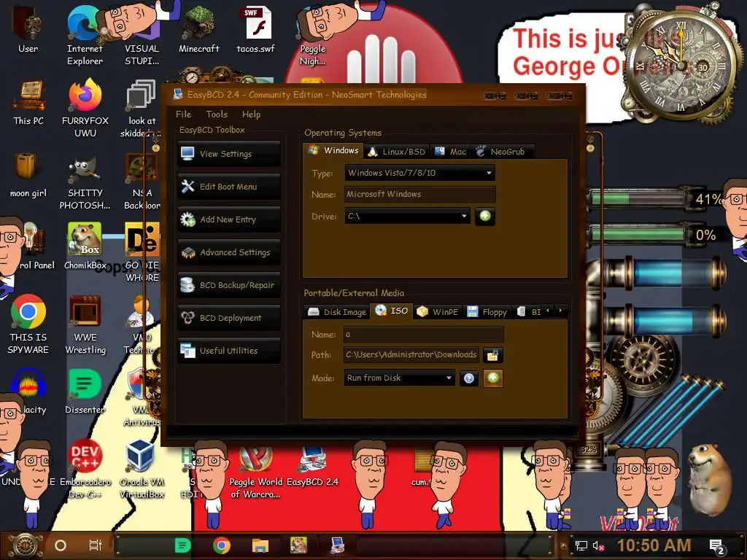The width and height of the screenshot is (747, 560).
Task: Open the ChomikBox desktop icon
Action: [85, 246]
